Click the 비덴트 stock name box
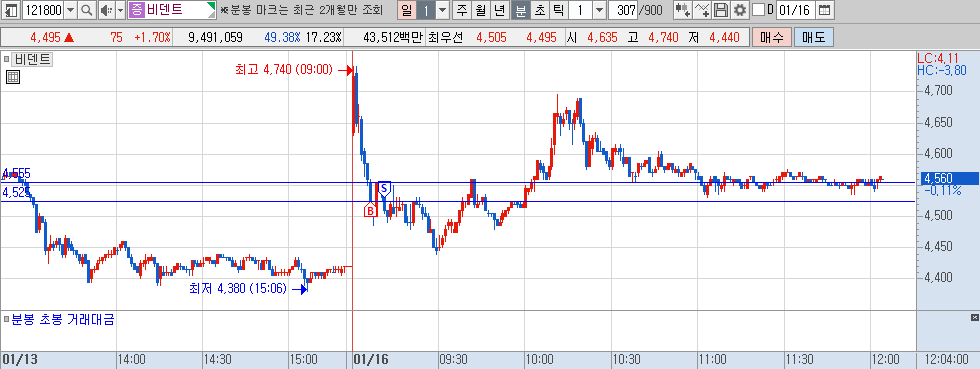 click(172, 10)
